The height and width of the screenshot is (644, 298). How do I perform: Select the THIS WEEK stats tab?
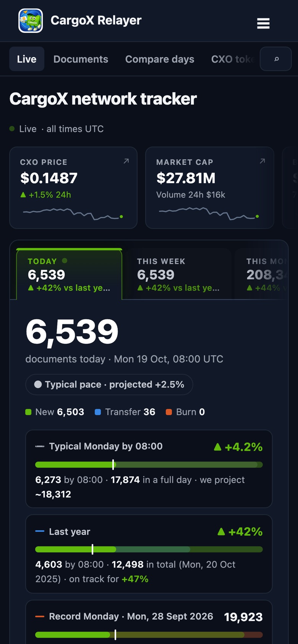click(178, 274)
